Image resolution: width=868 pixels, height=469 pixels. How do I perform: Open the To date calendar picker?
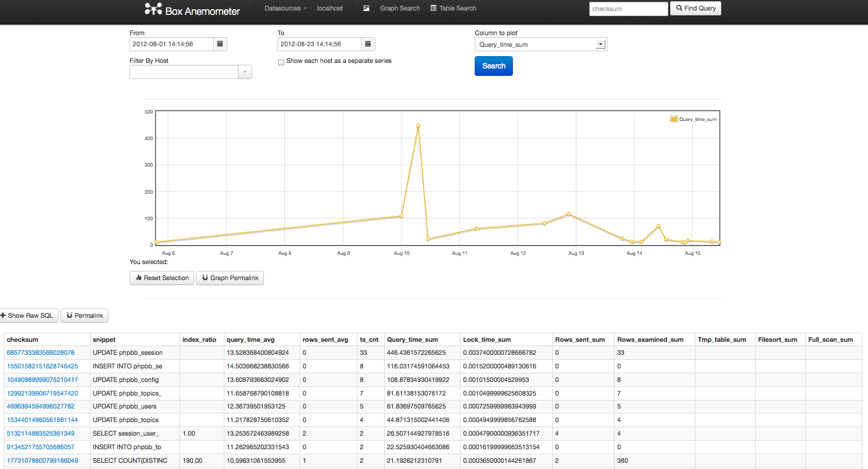tap(367, 44)
